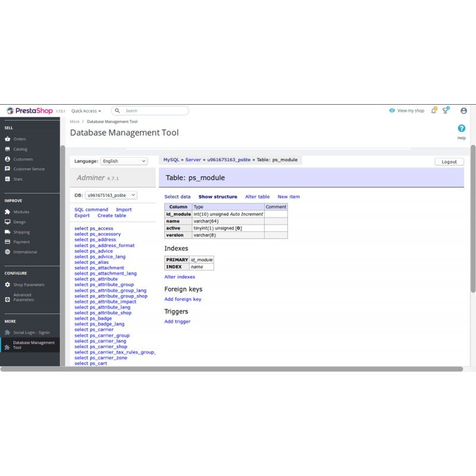Click the Adminer title link
The width and height of the screenshot is (476, 476).
pos(91,177)
